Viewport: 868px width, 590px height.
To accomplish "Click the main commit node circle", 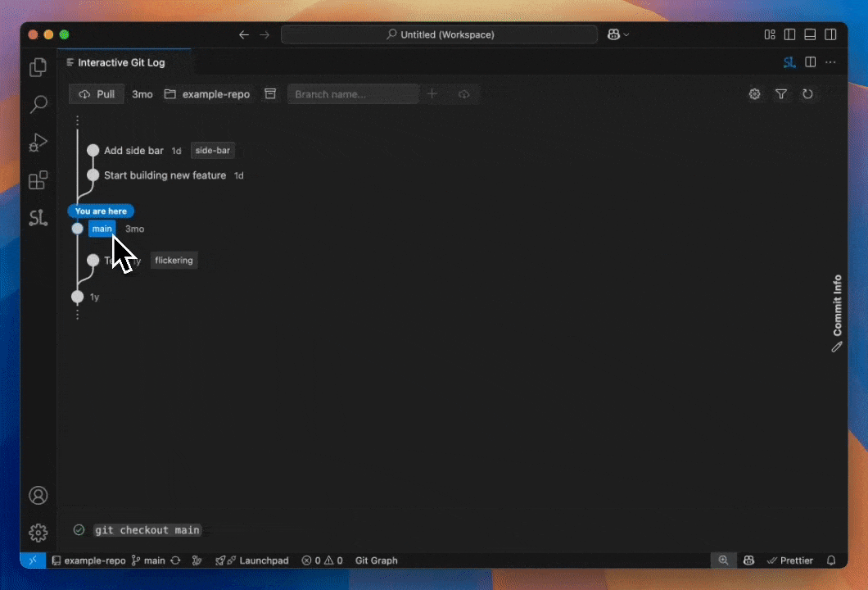I will tap(78, 229).
